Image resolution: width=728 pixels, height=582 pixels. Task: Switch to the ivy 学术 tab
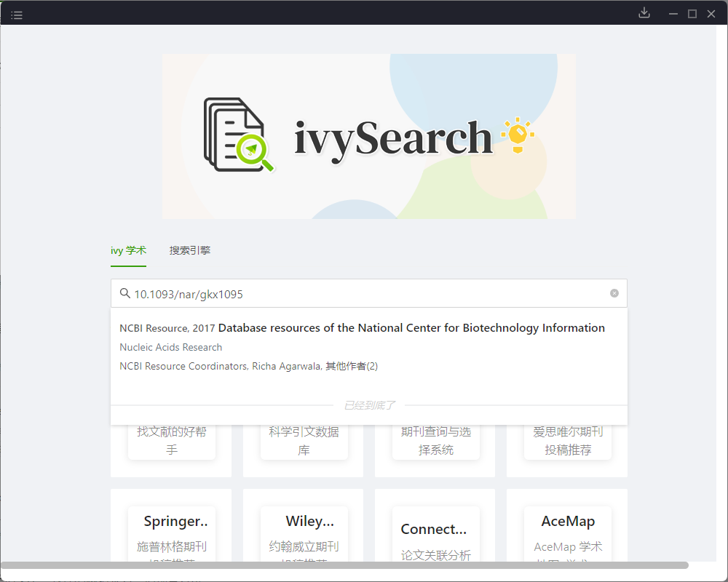[x=129, y=250]
